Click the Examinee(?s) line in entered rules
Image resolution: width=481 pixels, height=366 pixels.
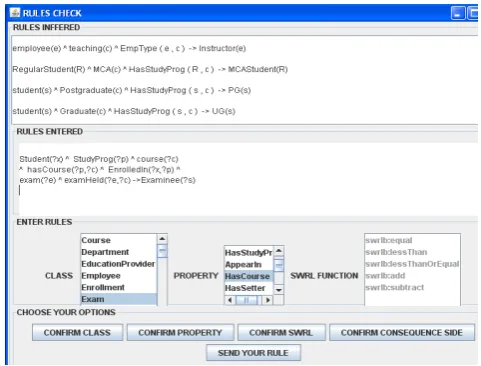pos(107,180)
